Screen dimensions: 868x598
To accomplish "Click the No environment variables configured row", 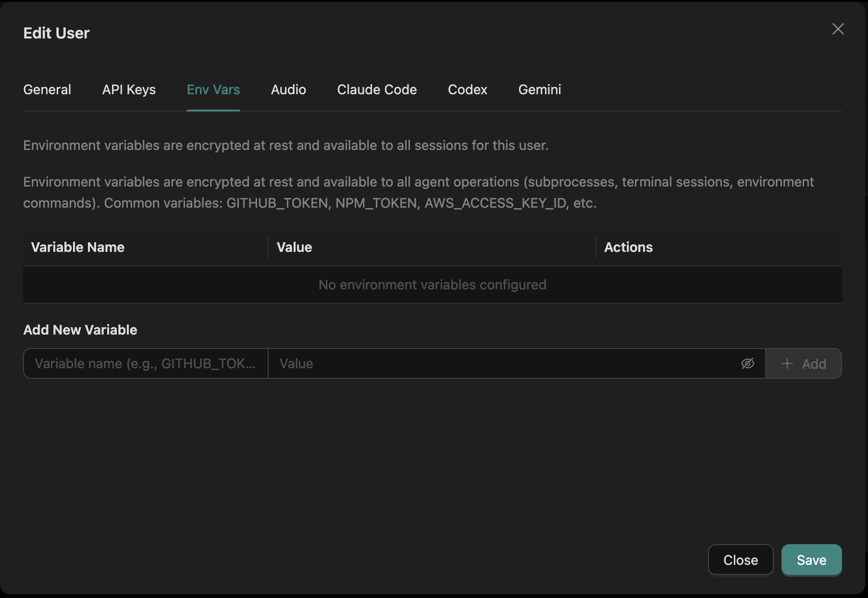I will click(x=432, y=285).
